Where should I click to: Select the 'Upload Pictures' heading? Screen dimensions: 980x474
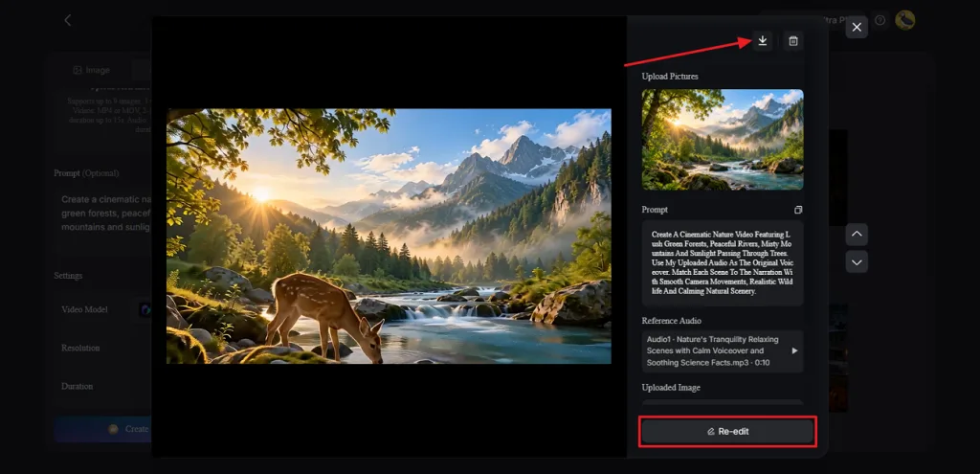(670, 77)
